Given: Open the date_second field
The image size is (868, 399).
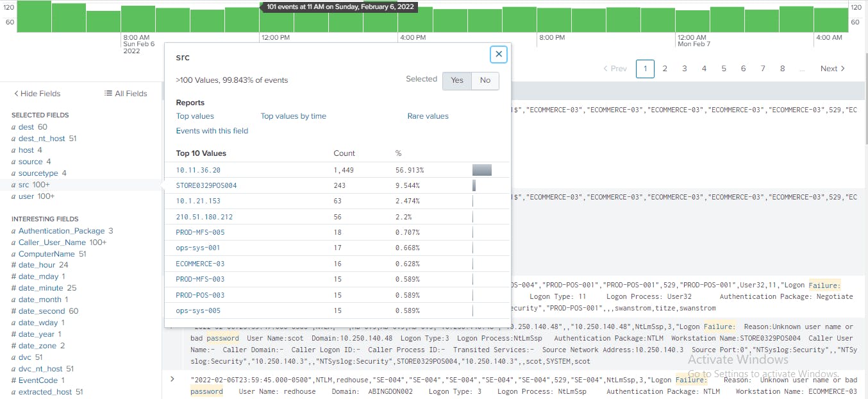Looking at the screenshot, I should point(42,311).
